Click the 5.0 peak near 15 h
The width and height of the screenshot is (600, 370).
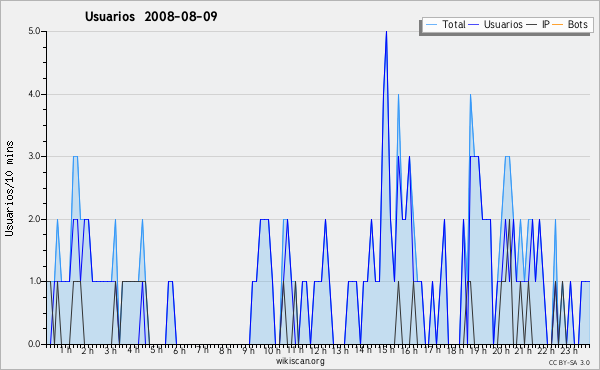386,32
